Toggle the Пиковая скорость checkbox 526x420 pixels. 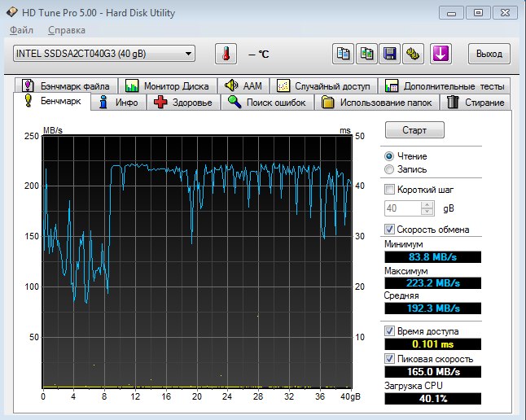[390, 358]
